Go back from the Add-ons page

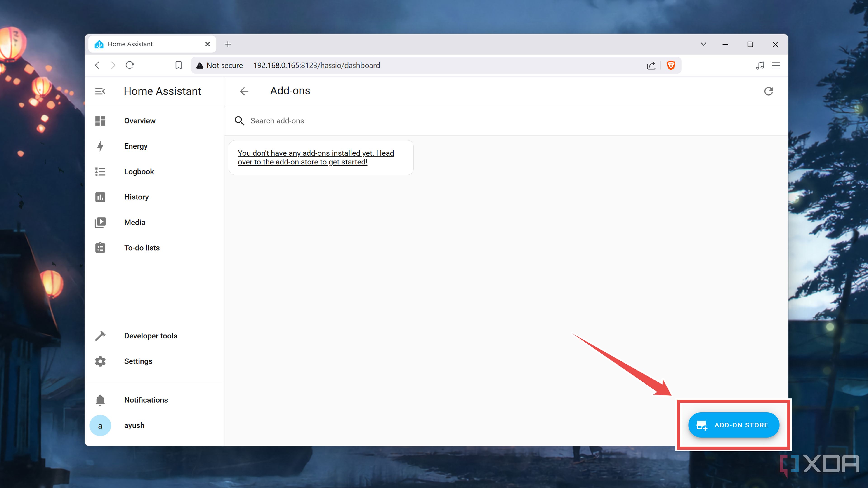point(244,91)
